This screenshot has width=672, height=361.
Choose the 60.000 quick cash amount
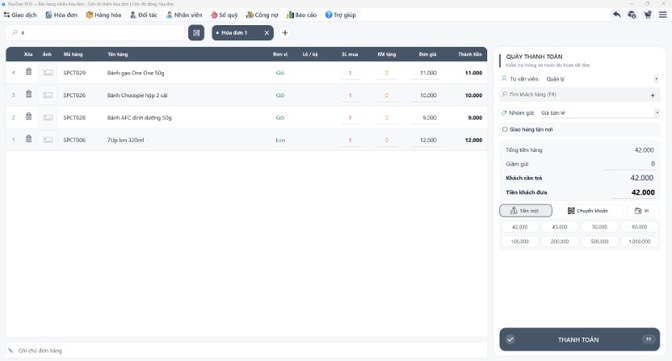coord(639,227)
